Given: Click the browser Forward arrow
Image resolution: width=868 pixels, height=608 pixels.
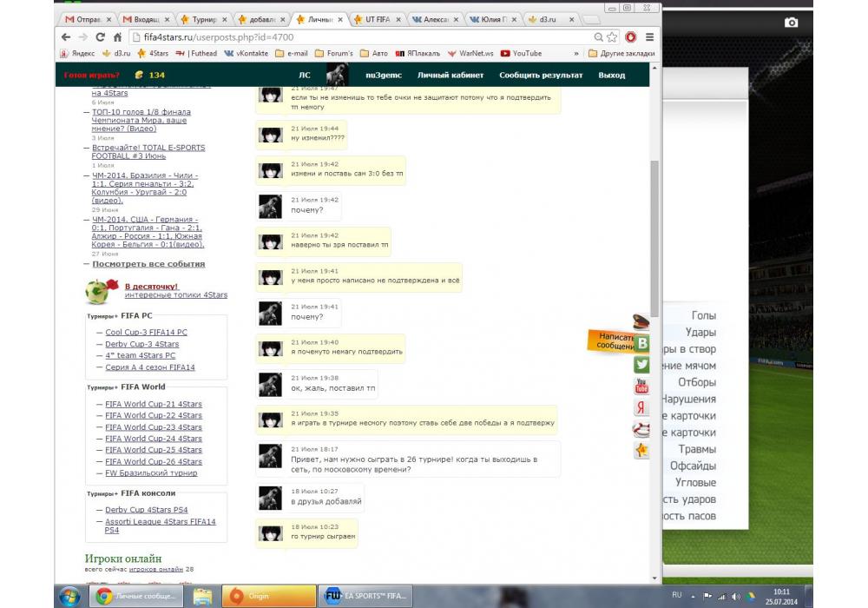Looking at the screenshot, I should click(x=83, y=37).
